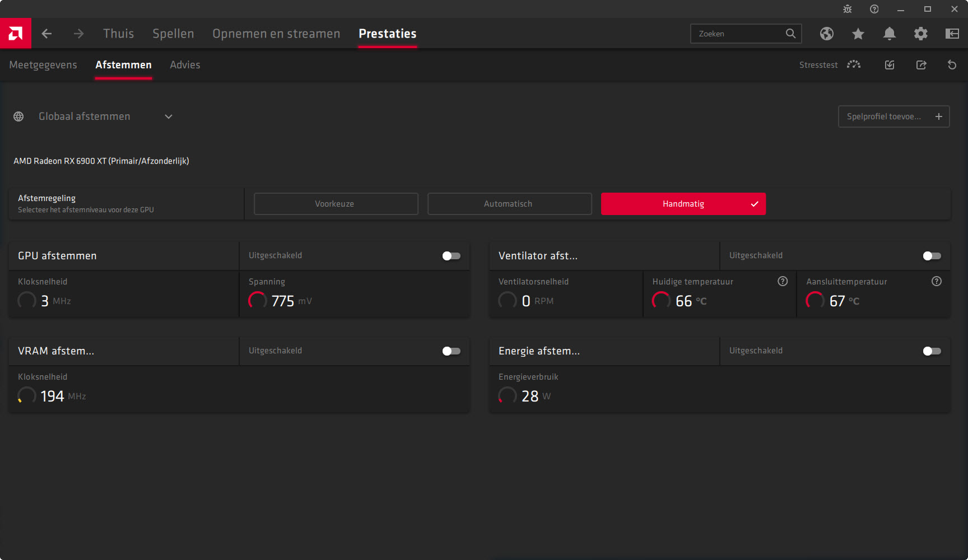Image resolution: width=968 pixels, height=560 pixels.
Task: Reset tuning with the undo icon
Action: coord(952,65)
